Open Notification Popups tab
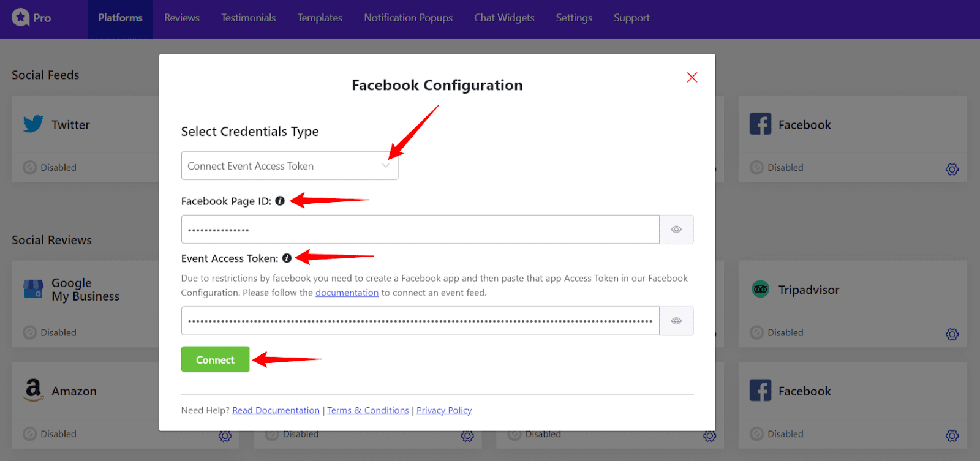 click(409, 18)
